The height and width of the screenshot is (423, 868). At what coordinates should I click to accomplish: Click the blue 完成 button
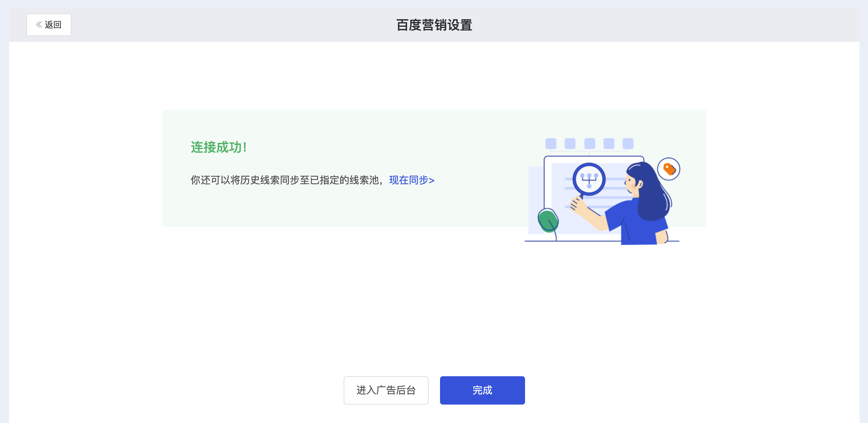(x=482, y=390)
